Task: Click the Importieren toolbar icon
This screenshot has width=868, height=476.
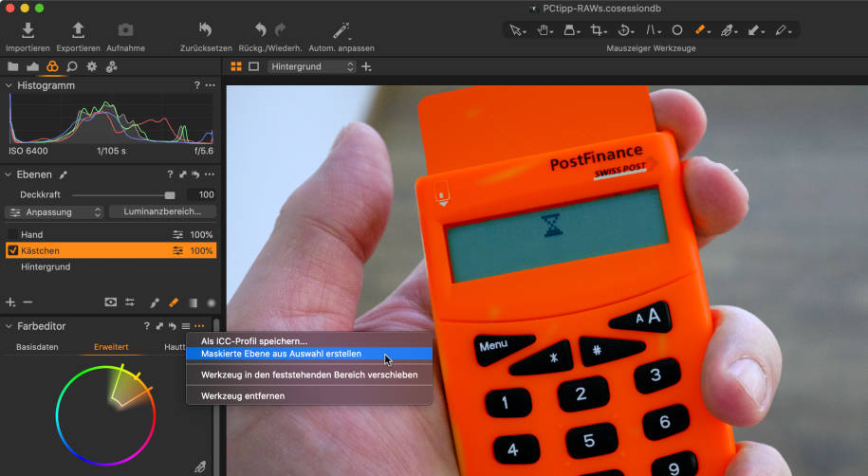Action: click(28, 30)
